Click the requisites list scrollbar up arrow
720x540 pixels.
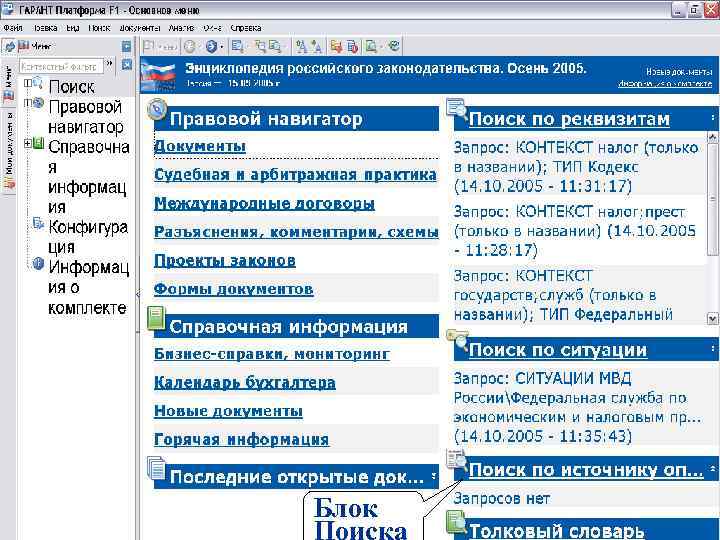point(713,136)
